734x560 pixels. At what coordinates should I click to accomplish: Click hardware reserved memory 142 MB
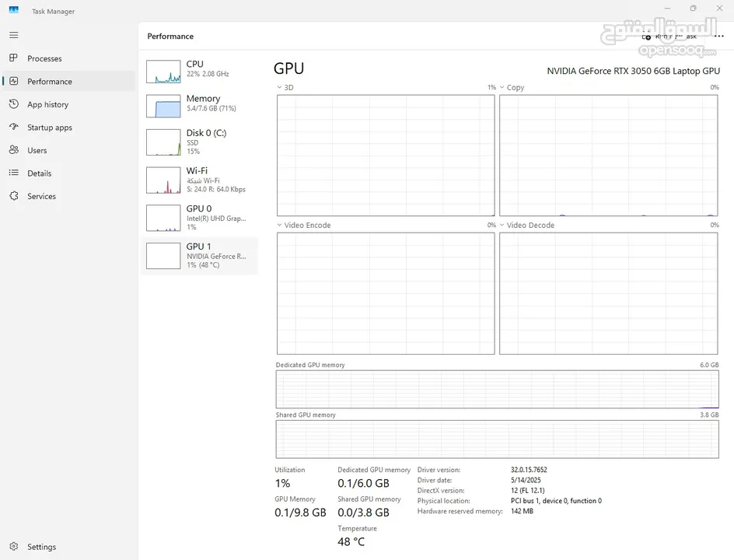(x=522, y=511)
